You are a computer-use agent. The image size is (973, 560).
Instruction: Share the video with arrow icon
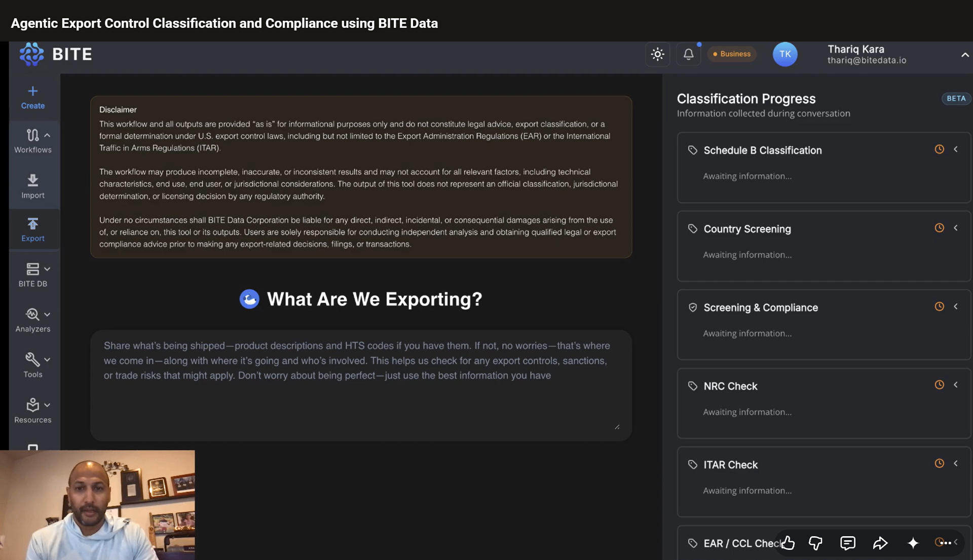point(880,543)
